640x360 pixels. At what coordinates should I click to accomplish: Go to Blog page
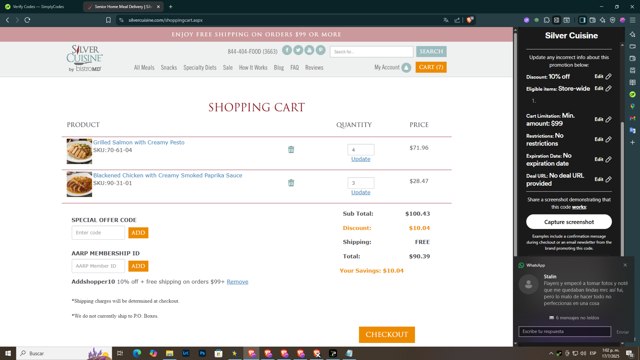279,67
